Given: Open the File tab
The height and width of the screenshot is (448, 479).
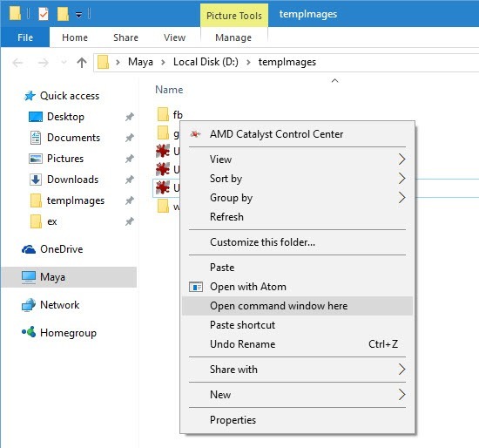Looking at the screenshot, I should click(25, 37).
